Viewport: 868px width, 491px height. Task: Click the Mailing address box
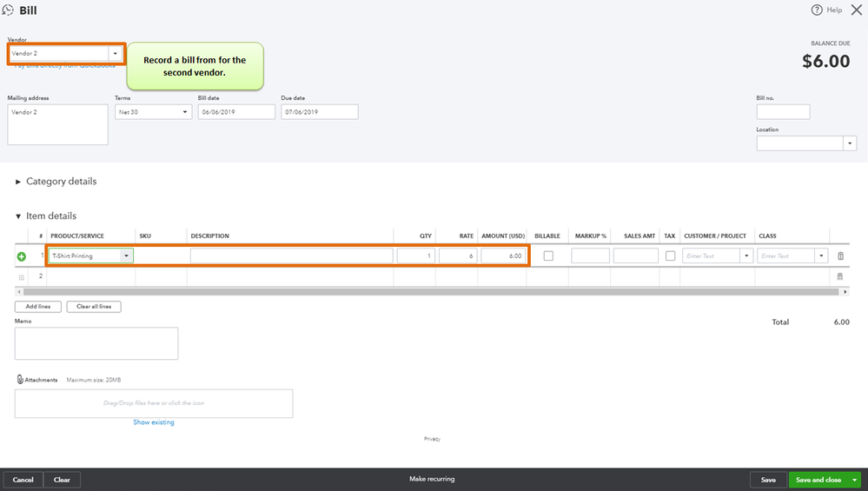[x=57, y=125]
